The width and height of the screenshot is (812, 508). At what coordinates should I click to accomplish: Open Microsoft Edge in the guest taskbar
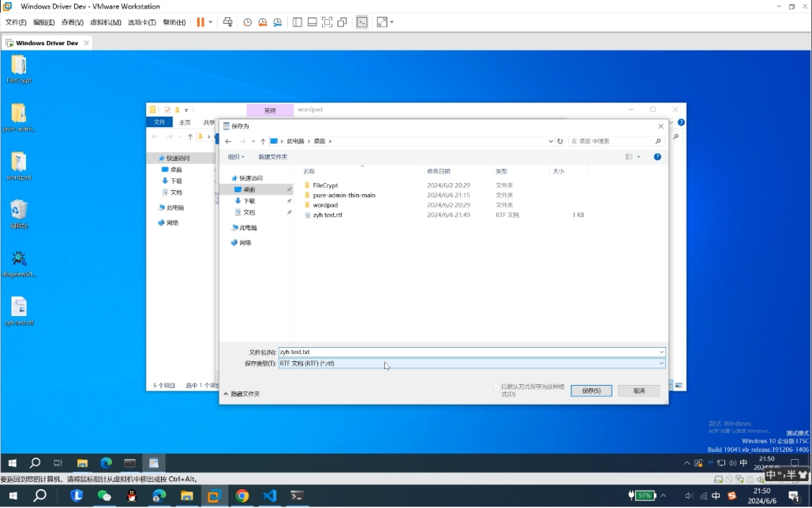coord(106,463)
